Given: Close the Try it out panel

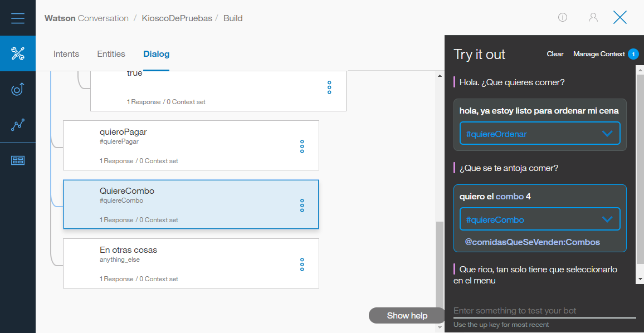Looking at the screenshot, I should coord(620,17).
